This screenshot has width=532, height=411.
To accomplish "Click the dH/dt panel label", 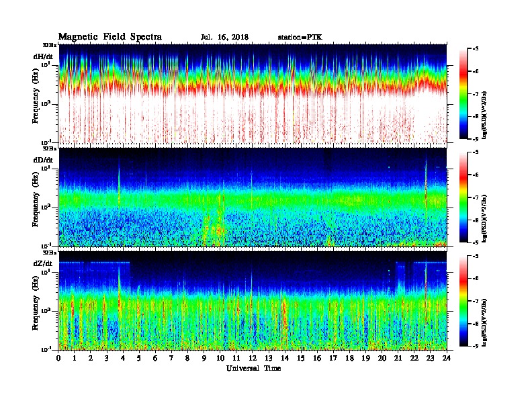I will [43, 56].
